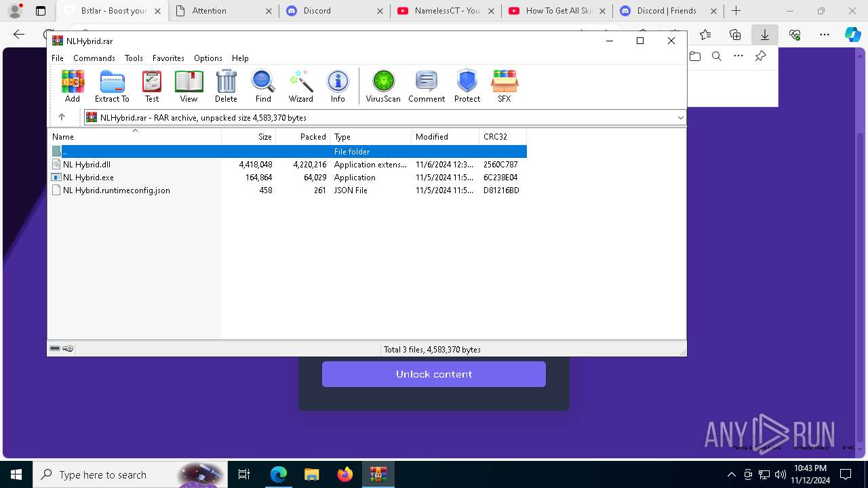
Task: Open Firefox from the taskbar
Action: click(x=344, y=474)
